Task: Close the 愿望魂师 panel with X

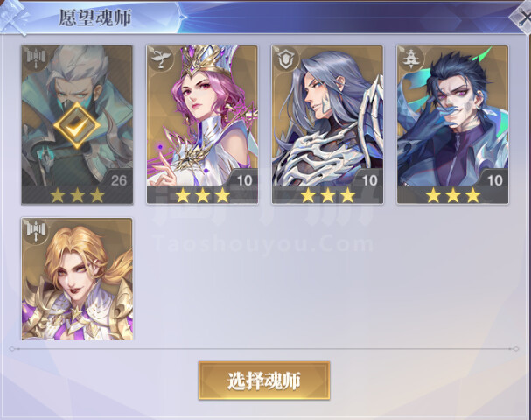Action: pyautogui.click(x=522, y=18)
